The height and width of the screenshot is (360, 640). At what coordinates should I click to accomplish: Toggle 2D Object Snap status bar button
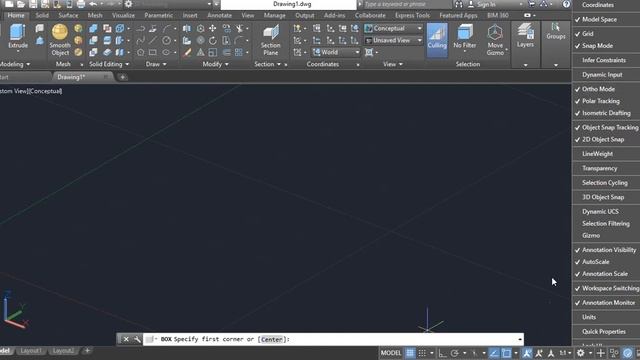(507, 353)
